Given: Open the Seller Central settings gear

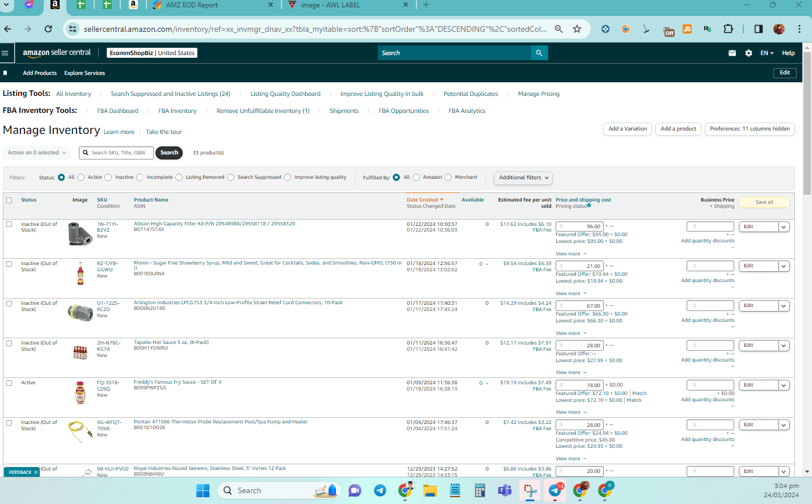Looking at the screenshot, I should [x=748, y=53].
